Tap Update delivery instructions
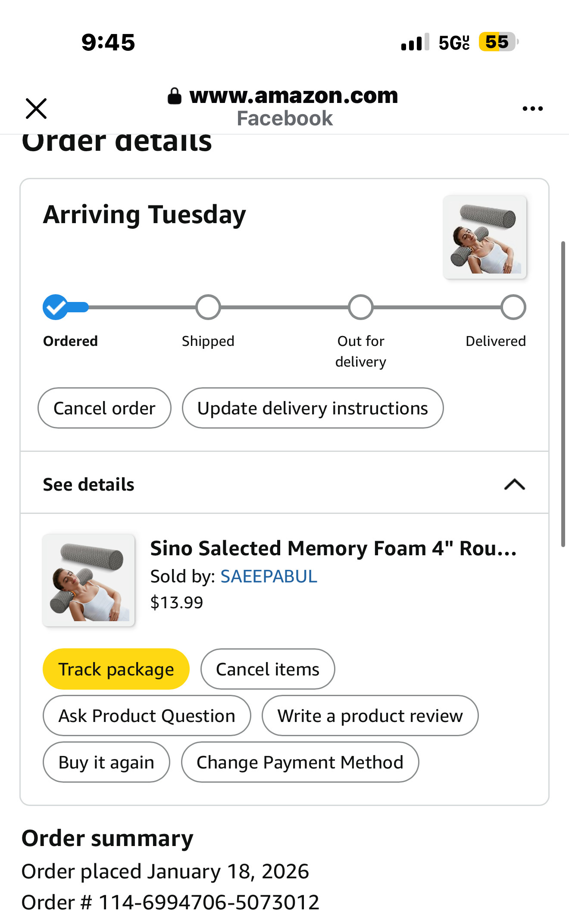The image size is (569, 924). 313,408
